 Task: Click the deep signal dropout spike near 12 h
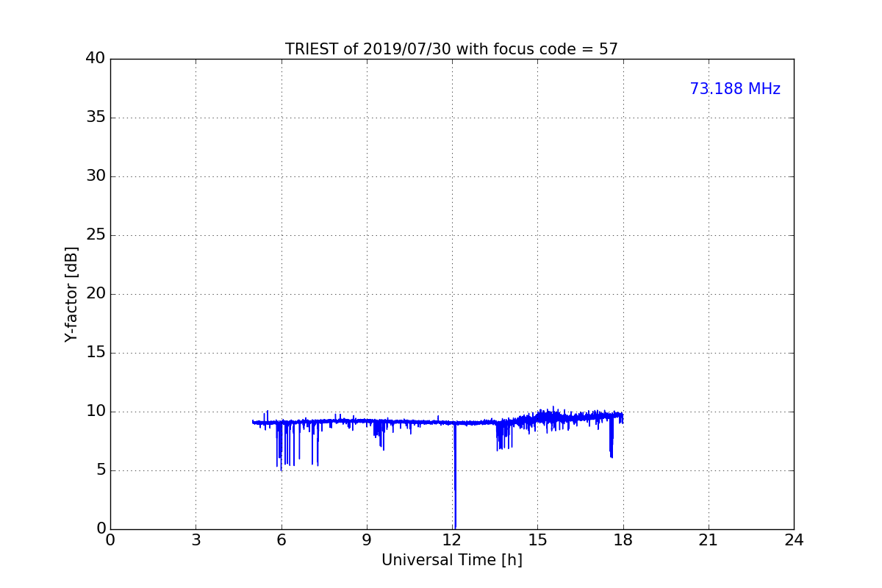click(455, 476)
